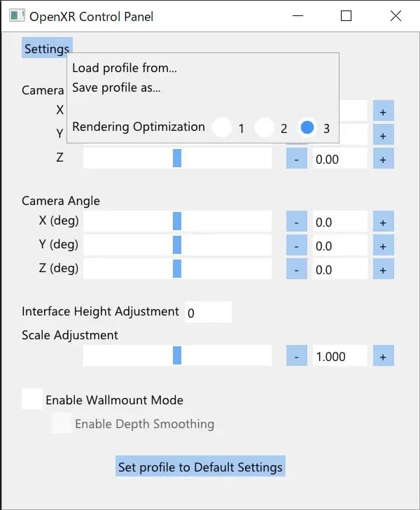
Task: Decrease Camera Angle X (deg) with minus
Action: tap(297, 222)
